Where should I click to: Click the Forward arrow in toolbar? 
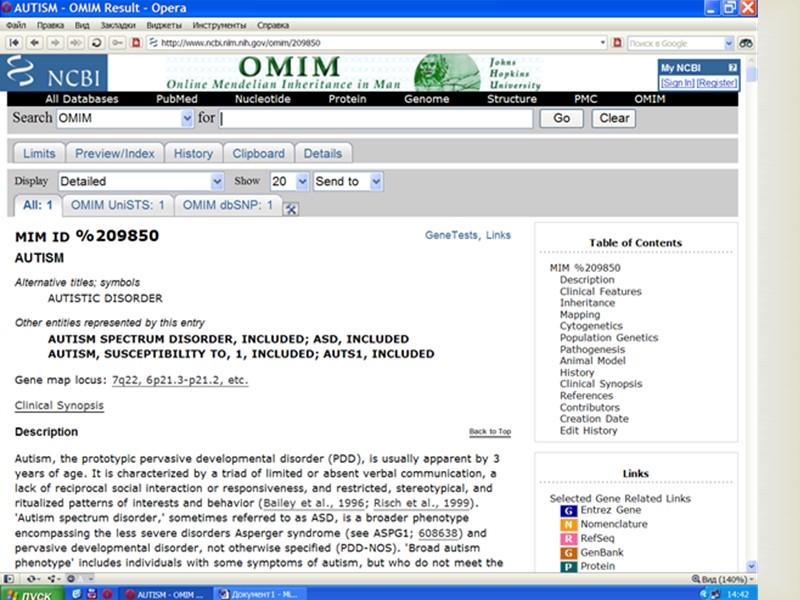[55, 43]
